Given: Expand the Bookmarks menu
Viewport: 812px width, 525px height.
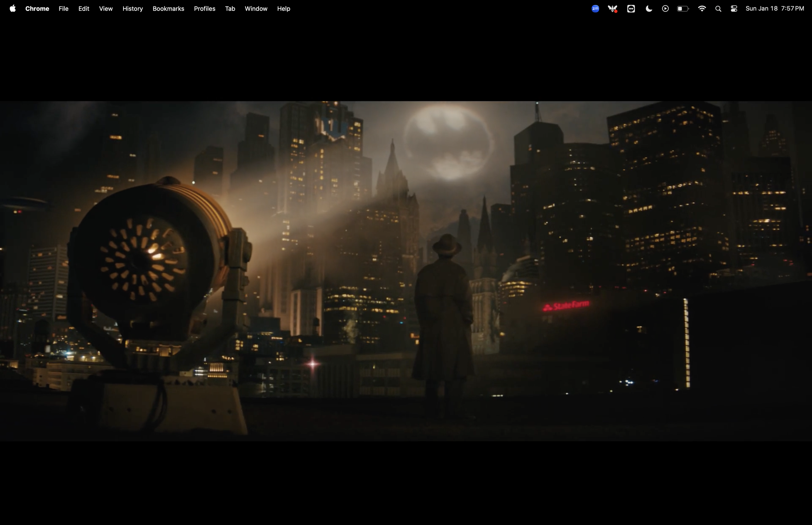Looking at the screenshot, I should tap(168, 8).
